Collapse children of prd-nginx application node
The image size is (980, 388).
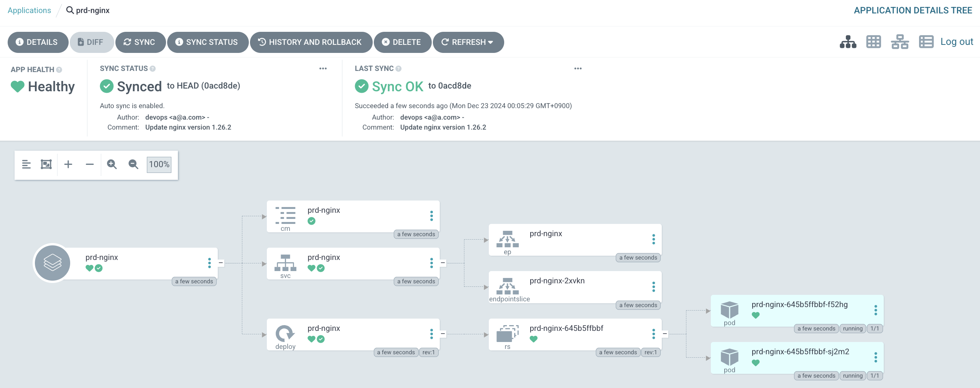coord(221,263)
